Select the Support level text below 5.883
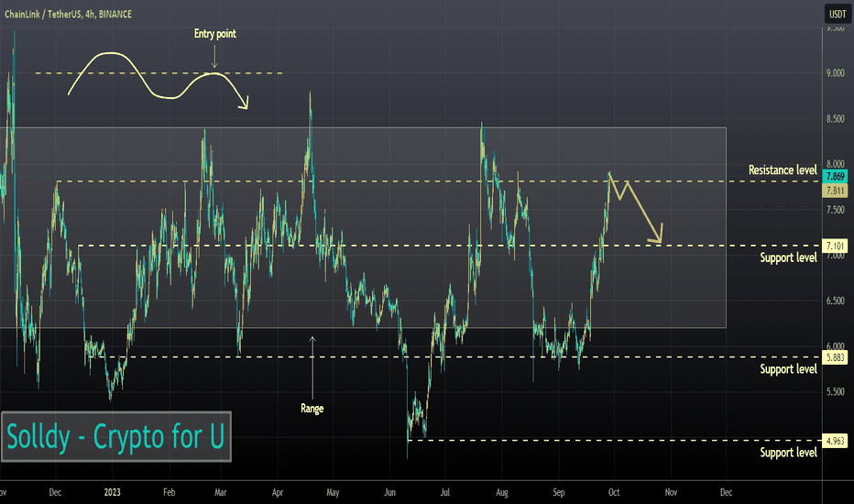854x504 pixels. tap(789, 369)
